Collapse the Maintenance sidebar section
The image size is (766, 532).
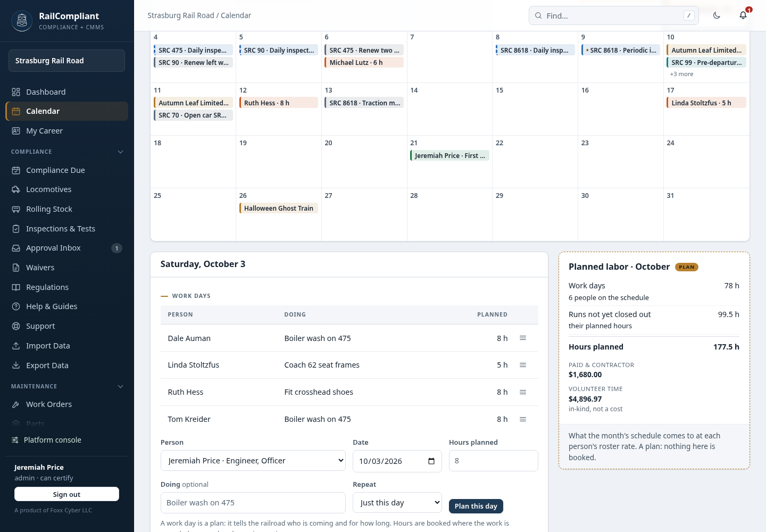point(120,386)
